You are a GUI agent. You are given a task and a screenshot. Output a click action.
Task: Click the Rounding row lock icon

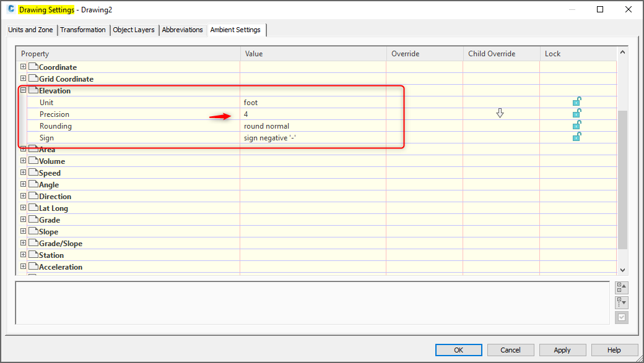577,125
